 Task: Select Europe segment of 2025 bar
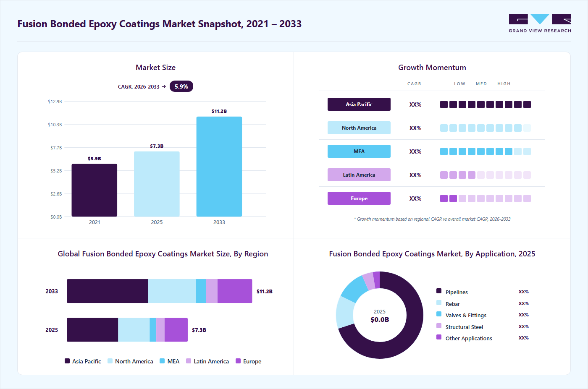coord(176,330)
